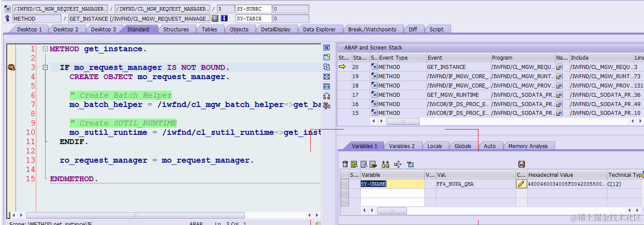Click the program icon left of first header field
Viewport: 644px width, 225px height.
(7, 8)
